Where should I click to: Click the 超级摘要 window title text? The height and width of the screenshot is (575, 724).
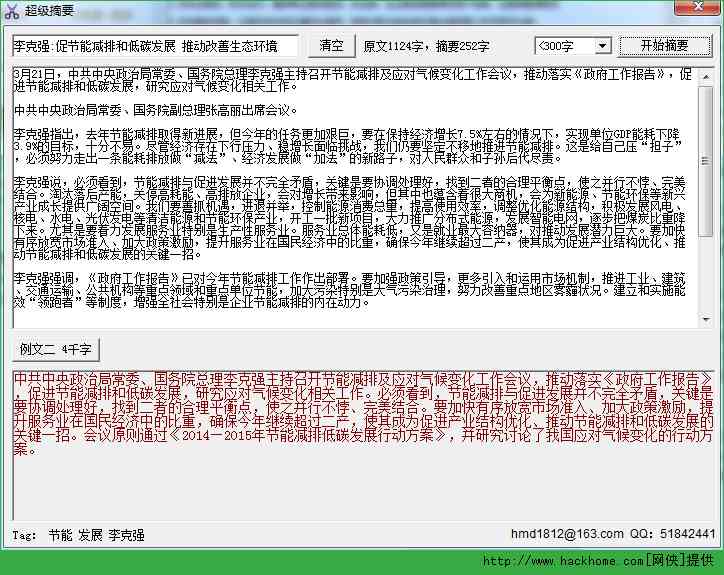click(x=49, y=10)
